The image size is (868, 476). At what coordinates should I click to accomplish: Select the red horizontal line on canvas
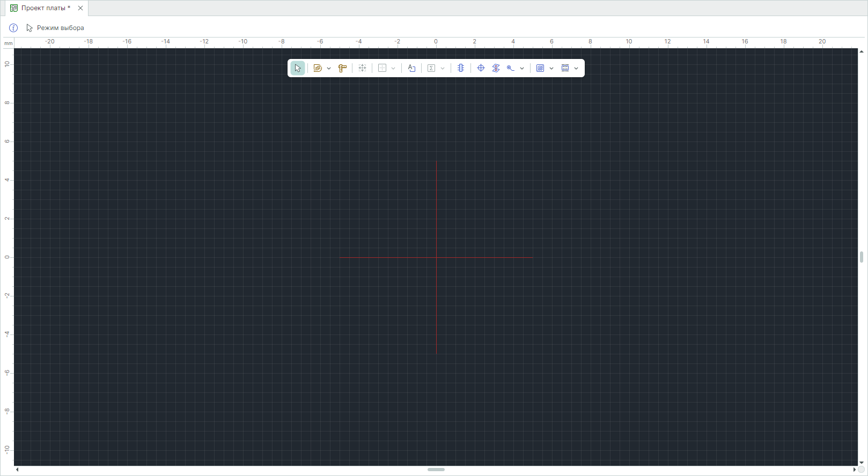436,257
